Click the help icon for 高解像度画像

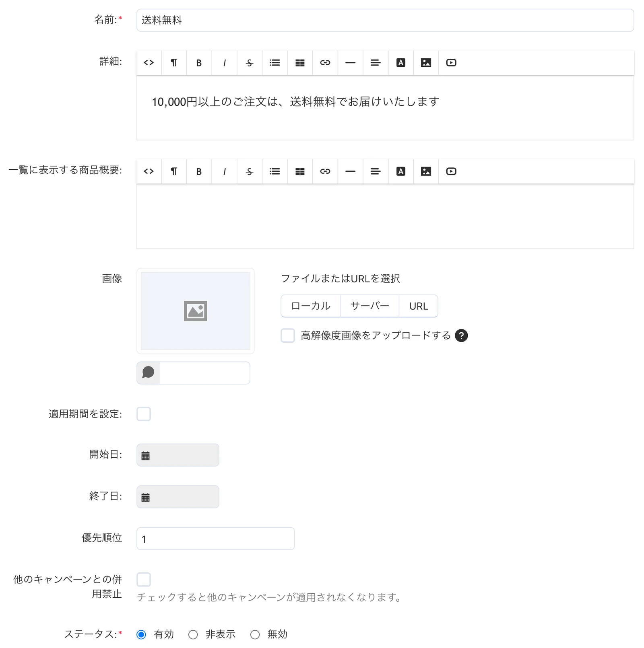point(461,335)
